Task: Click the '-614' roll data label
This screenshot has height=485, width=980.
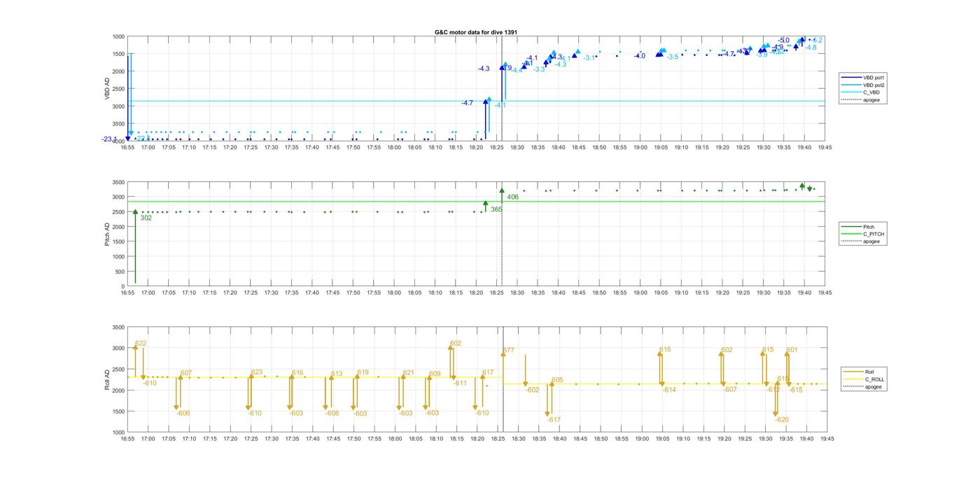Action: tap(669, 390)
